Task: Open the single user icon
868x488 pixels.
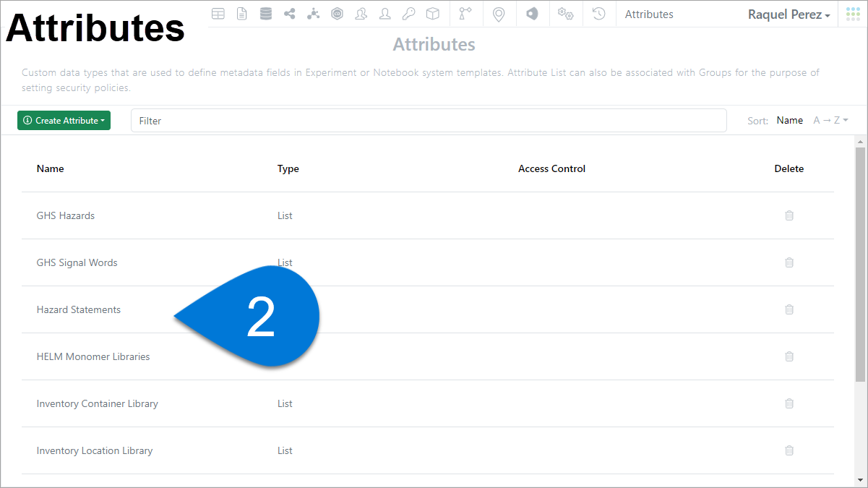Action: click(384, 14)
